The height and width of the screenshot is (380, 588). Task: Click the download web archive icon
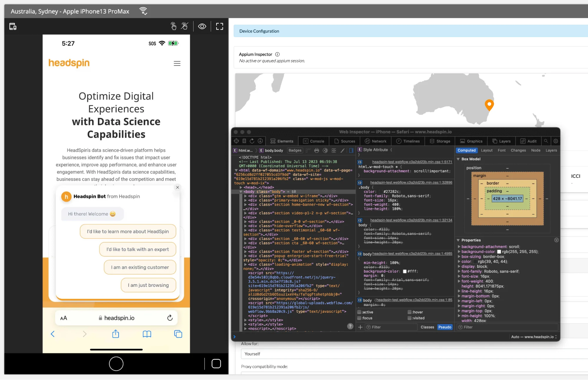(260, 141)
